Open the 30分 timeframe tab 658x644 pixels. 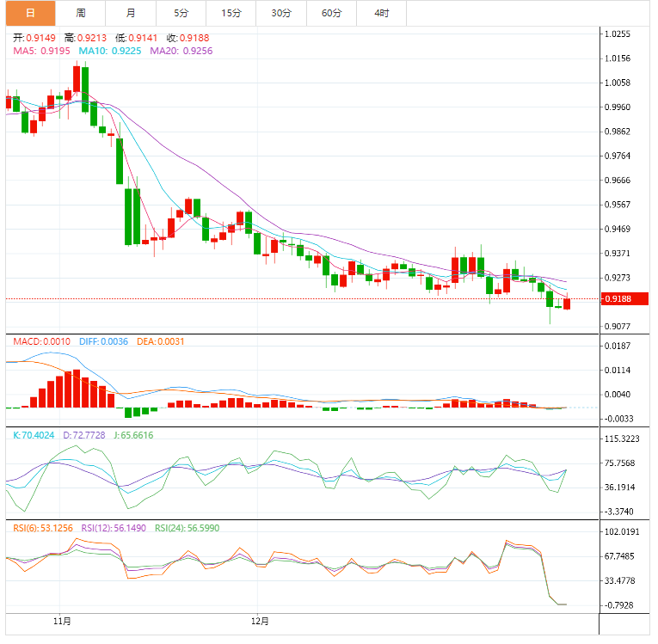[x=281, y=13]
